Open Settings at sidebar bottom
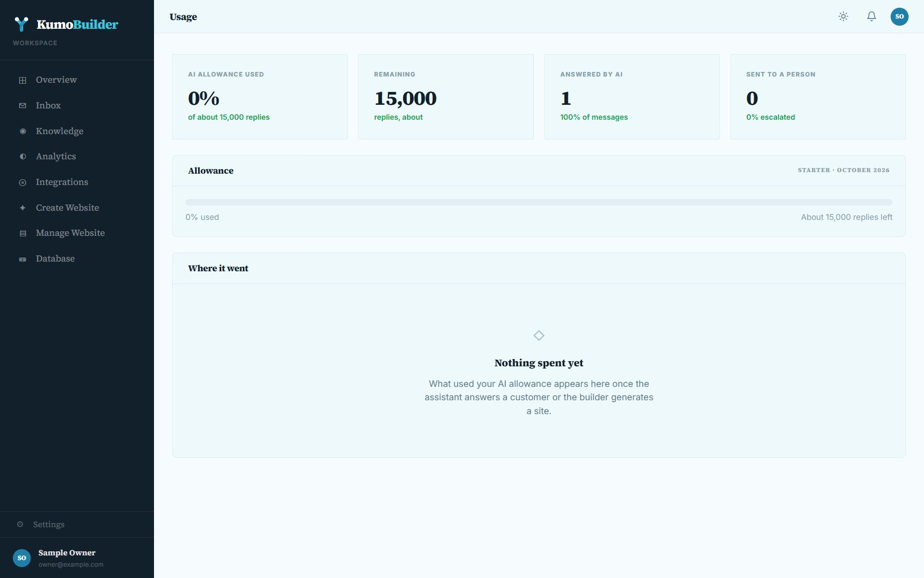This screenshot has width=924, height=578. 77,525
